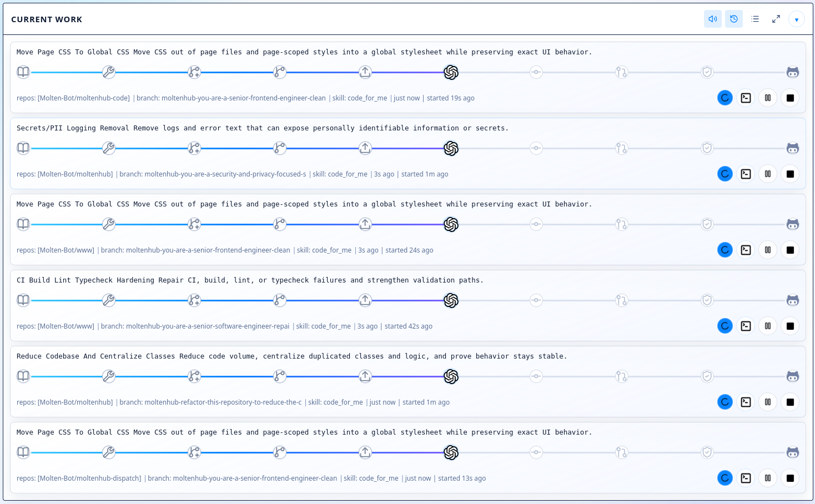Open terminal for the moltenhub-code task
Image resolution: width=815 pixels, height=504 pixels.
coord(746,98)
